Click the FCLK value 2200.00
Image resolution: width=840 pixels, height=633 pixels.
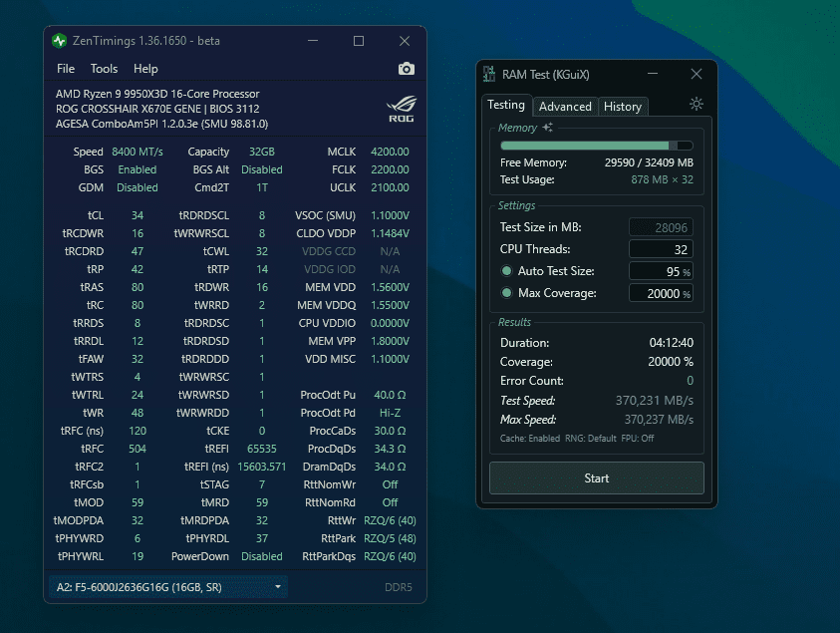tap(390, 169)
